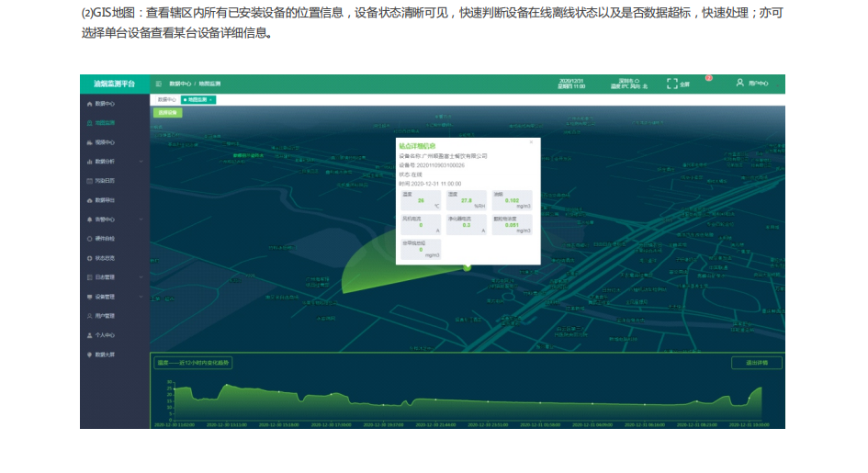Open 地图监测 map monitoring sidebar icon

click(x=90, y=123)
